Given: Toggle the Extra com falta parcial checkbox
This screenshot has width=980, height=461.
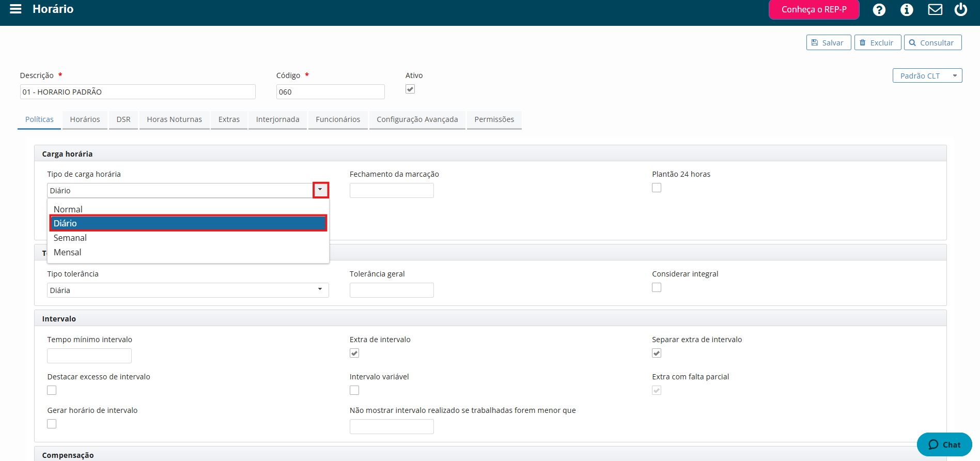Looking at the screenshot, I should tap(657, 390).
